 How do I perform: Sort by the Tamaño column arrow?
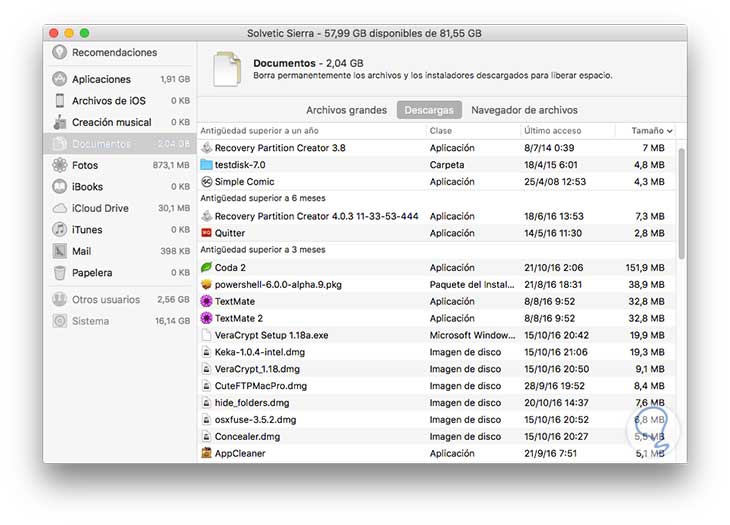669,131
